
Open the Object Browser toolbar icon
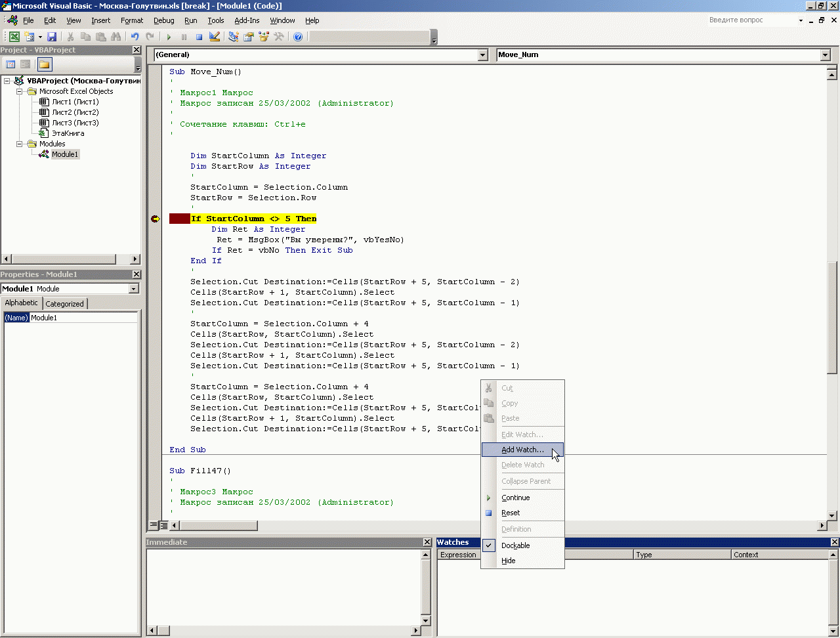(264, 37)
